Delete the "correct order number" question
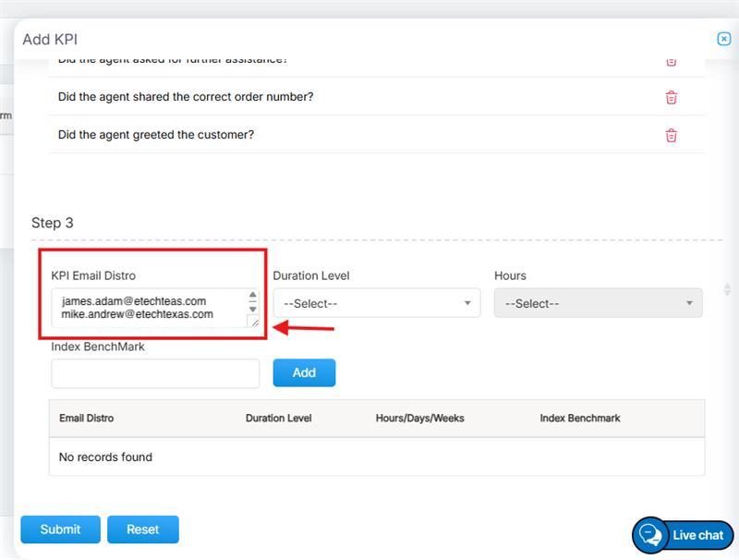This screenshot has width=739, height=560. [x=672, y=97]
